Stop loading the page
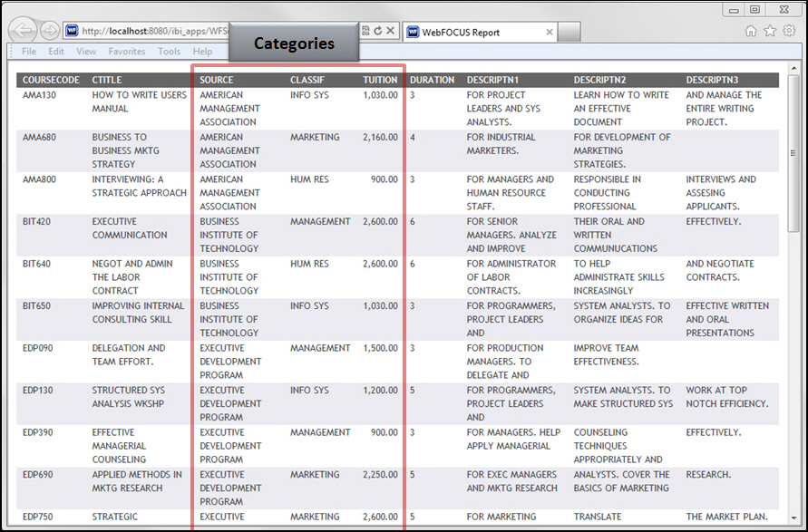 (x=390, y=30)
